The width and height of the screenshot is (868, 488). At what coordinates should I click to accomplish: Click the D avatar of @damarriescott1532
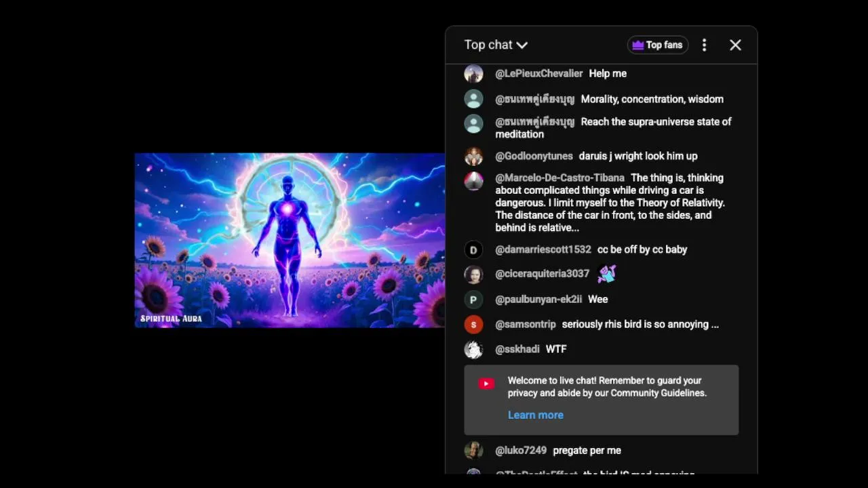473,250
